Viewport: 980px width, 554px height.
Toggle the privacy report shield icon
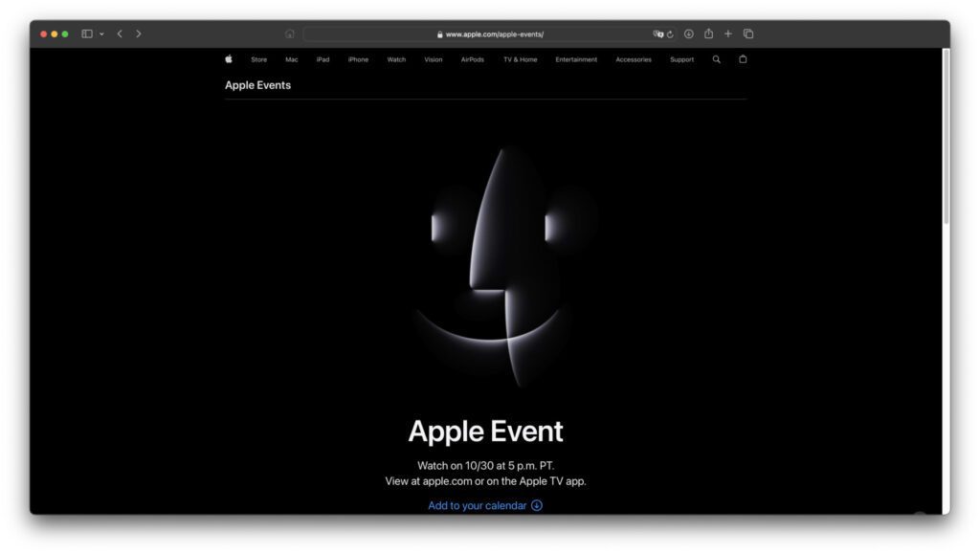[657, 33]
